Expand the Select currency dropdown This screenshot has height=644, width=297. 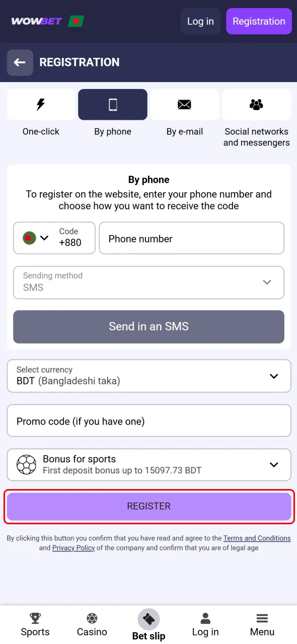tap(148, 376)
